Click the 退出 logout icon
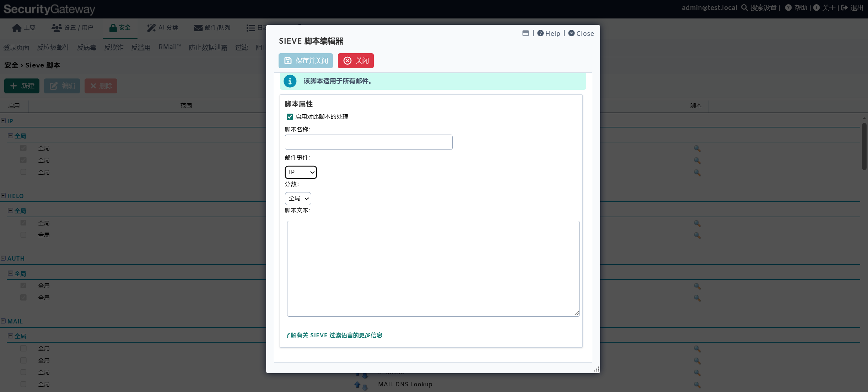Image resolution: width=868 pixels, height=392 pixels. [845, 7]
